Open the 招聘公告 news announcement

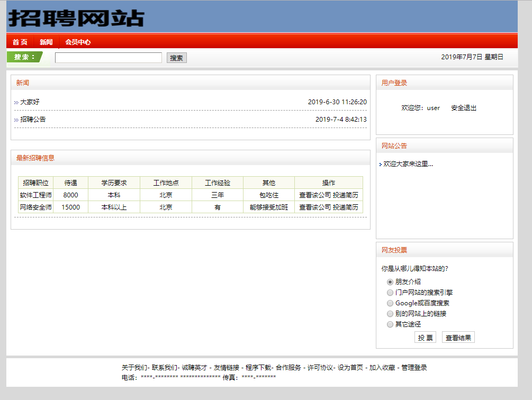(33, 120)
